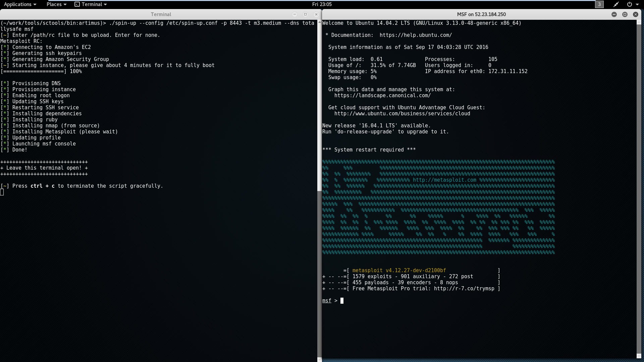Click the 'Restarting SSH service' line
This screenshot has width=644, height=362.
click(40, 108)
